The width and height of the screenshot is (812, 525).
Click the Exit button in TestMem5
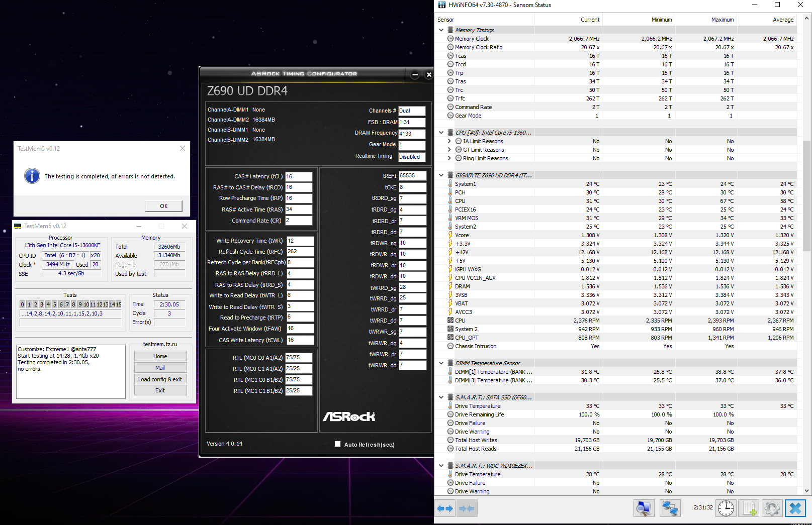coord(160,390)
